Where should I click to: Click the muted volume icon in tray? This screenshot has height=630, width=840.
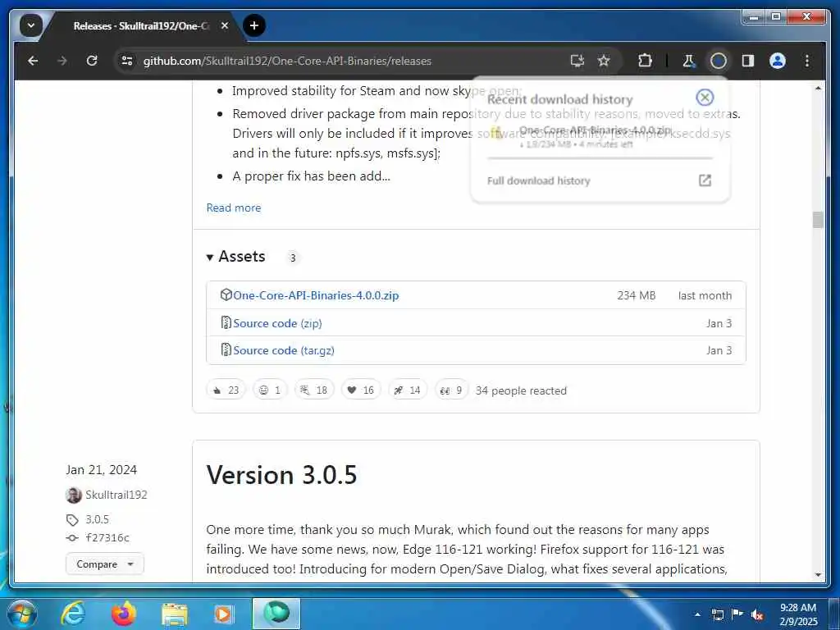tap(757, 615)
